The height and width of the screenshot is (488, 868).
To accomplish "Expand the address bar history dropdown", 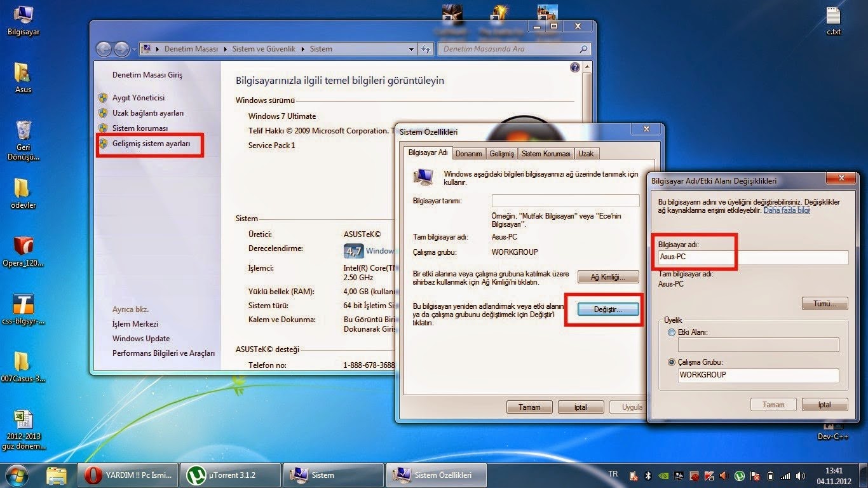I will [x=412, y=49].
